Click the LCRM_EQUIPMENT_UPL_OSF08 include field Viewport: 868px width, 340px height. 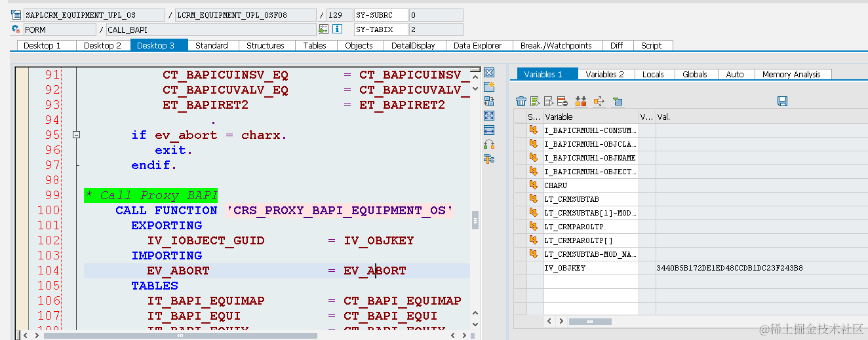pyautogui.click(x=245, y=15)
